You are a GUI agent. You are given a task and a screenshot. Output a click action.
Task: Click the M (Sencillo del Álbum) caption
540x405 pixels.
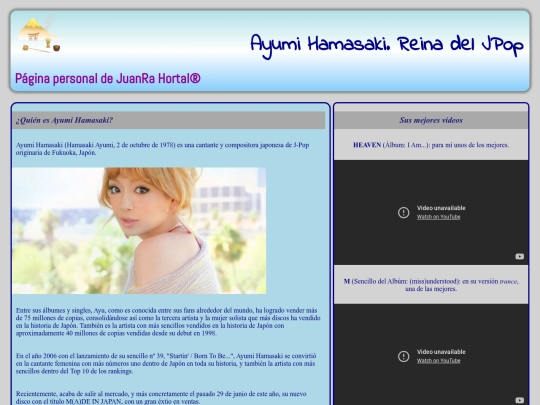[431, 285]
